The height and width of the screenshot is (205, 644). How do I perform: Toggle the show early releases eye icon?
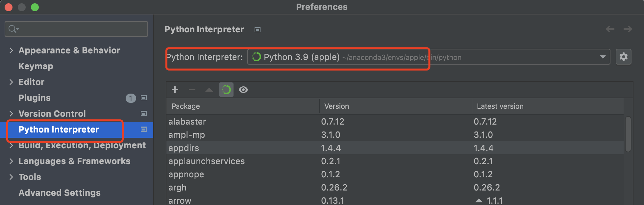click(243, 90)
